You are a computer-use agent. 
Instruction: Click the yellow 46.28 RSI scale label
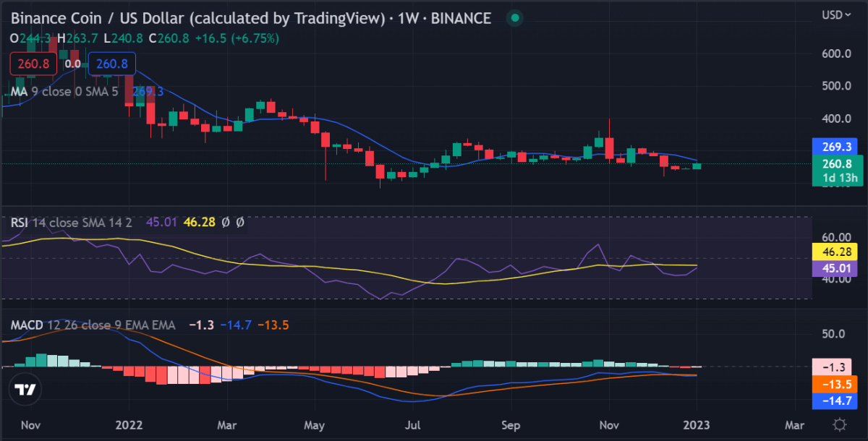click(x=834, y=252)
